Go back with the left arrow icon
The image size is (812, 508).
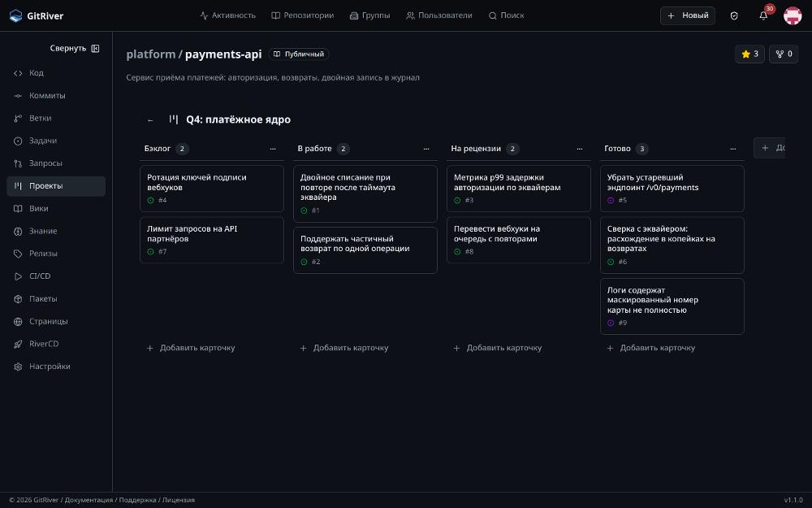[x=150, y=119]
